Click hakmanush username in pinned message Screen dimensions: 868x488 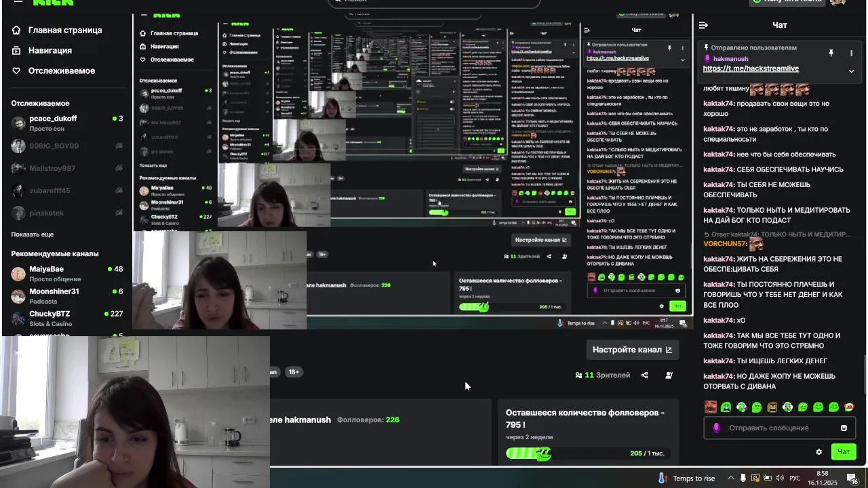[x=730, y=59]
